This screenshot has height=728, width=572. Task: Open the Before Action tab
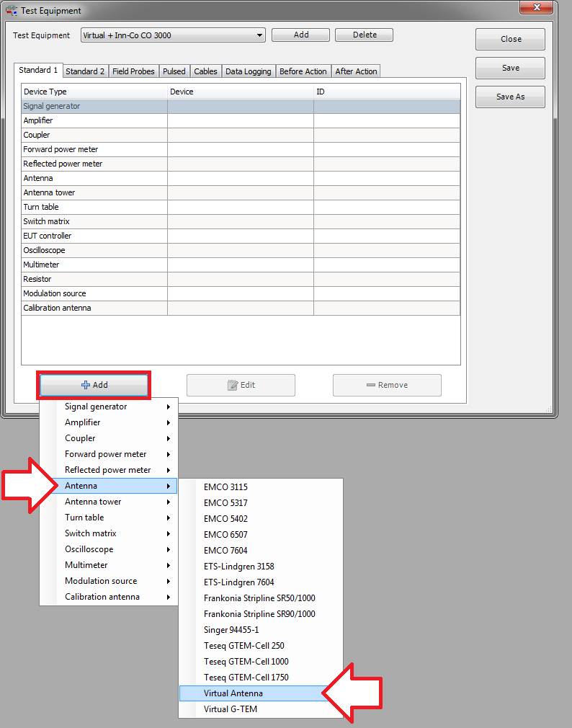pyautogui.click(x=303, y=71)
